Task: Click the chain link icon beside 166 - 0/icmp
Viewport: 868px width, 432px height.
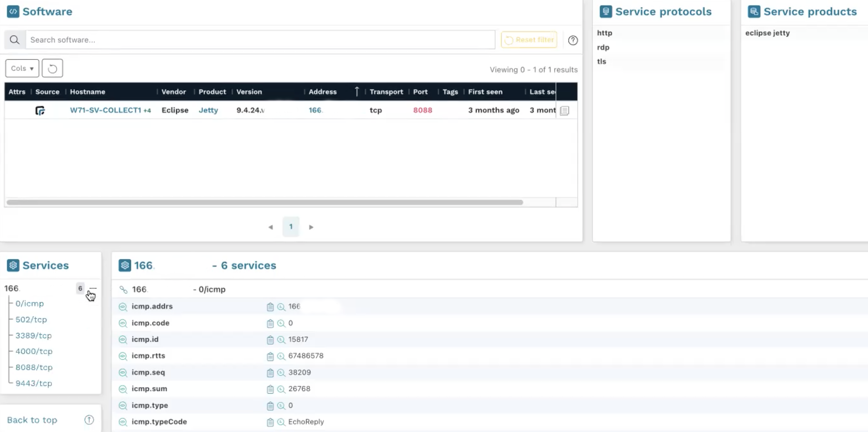Action: tap(124, 289)
